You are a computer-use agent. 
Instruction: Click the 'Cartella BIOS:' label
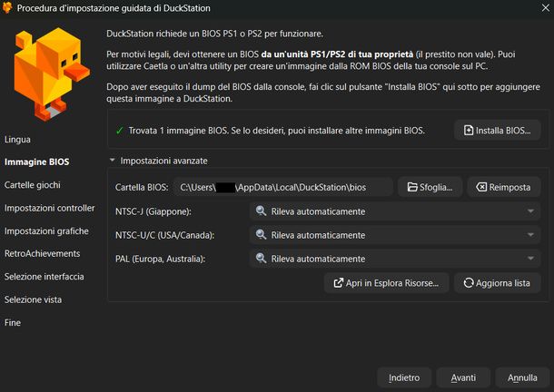tap(142, 187)
